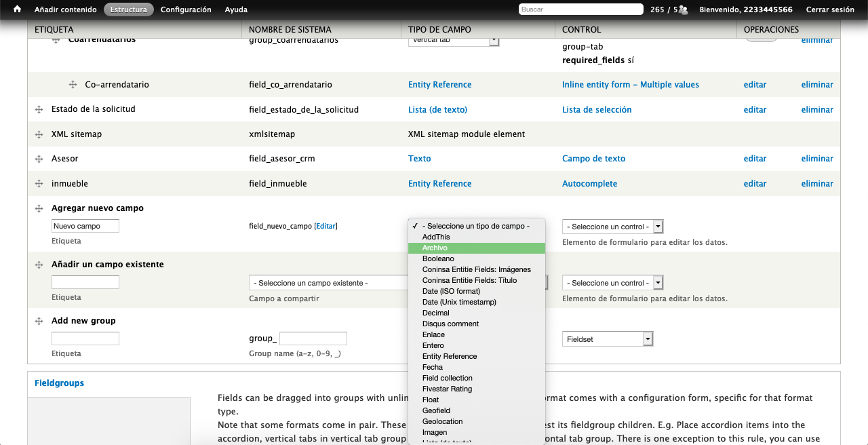Grab drag handle for Agregar nuevo campo
The image size is (868, 445).
39,208
